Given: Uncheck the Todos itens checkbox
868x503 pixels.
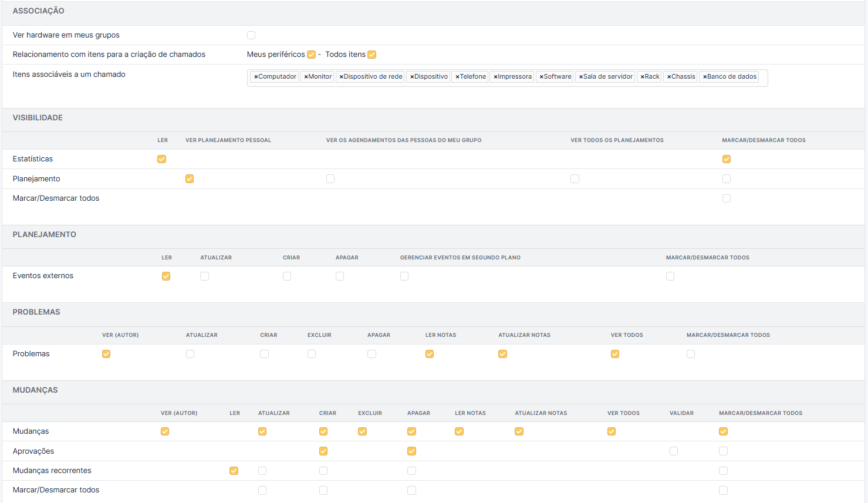Looking at the screenshot, I should [371, 55].
